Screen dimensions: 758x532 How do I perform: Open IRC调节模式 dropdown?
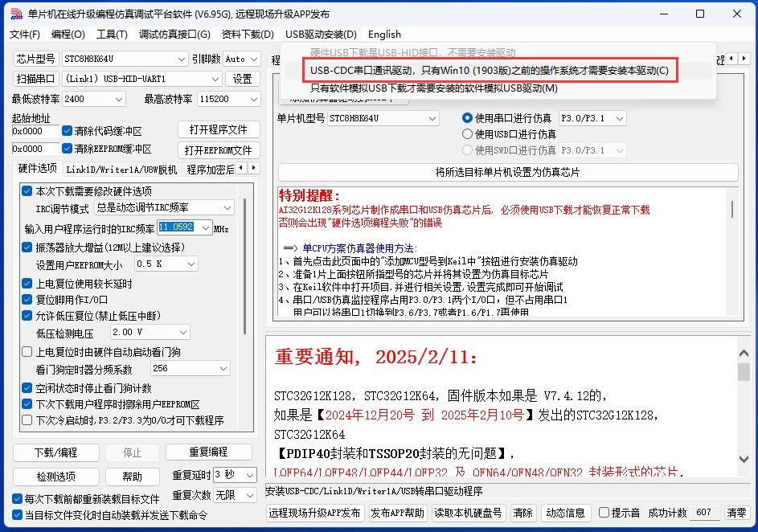coord(164,208)
